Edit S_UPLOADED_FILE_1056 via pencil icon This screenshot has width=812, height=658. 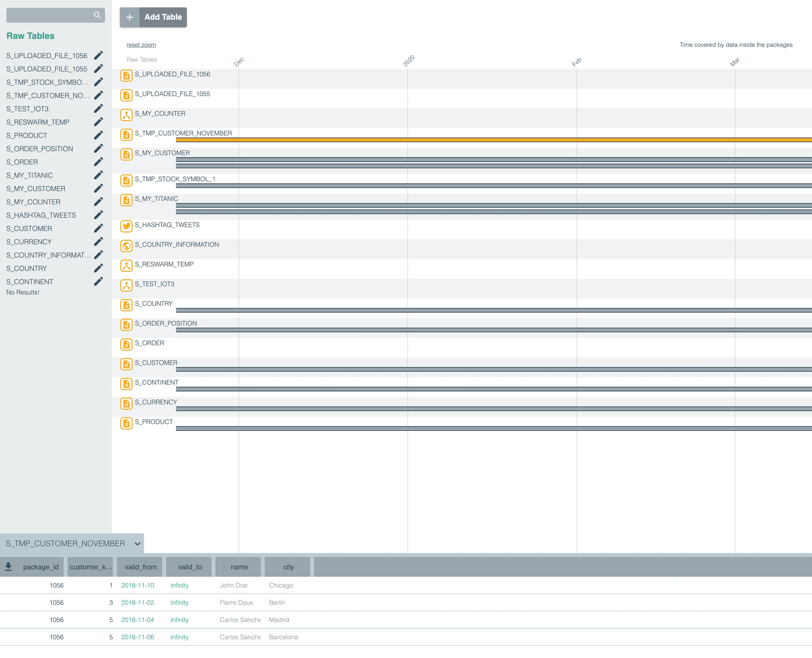pyautogui.click(x=99, y=55)
